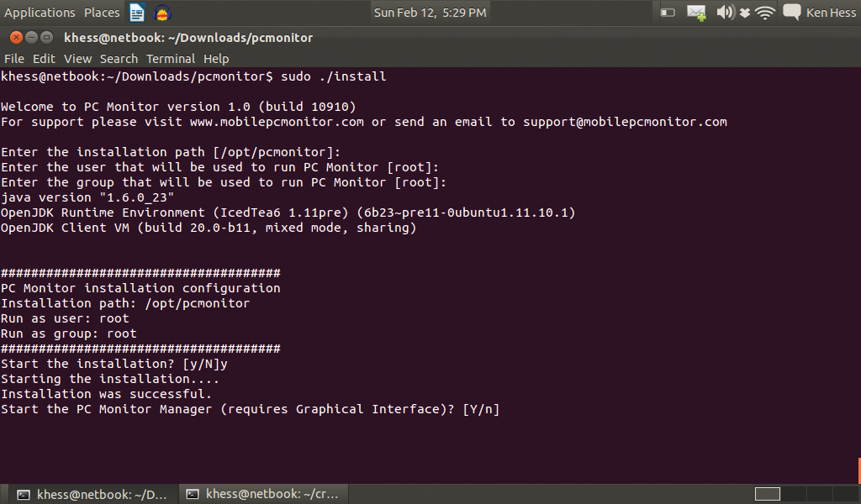Click the terminal icon of ~/cr... taskbar entry
The width and height of the screenshot is (861, 504).
193,494
